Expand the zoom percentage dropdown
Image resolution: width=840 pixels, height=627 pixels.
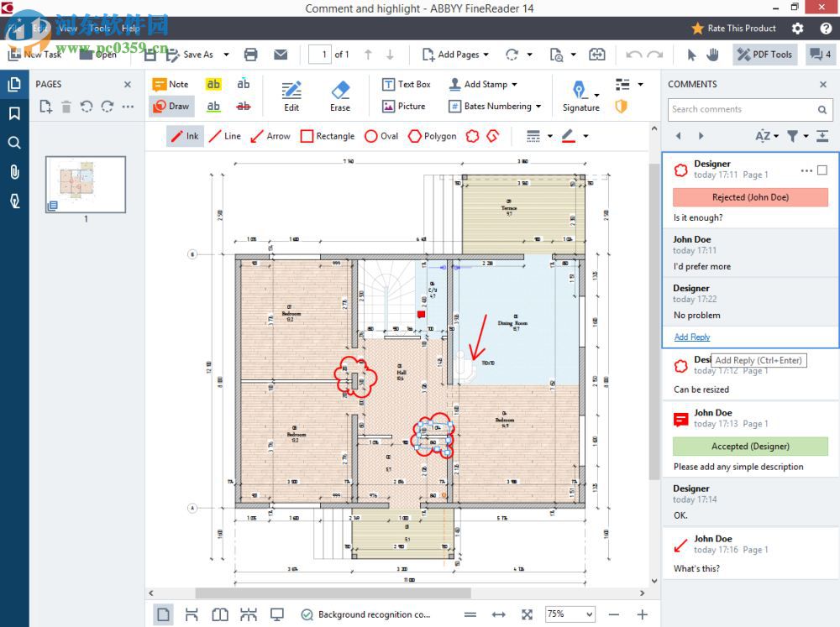pos(588,614)
